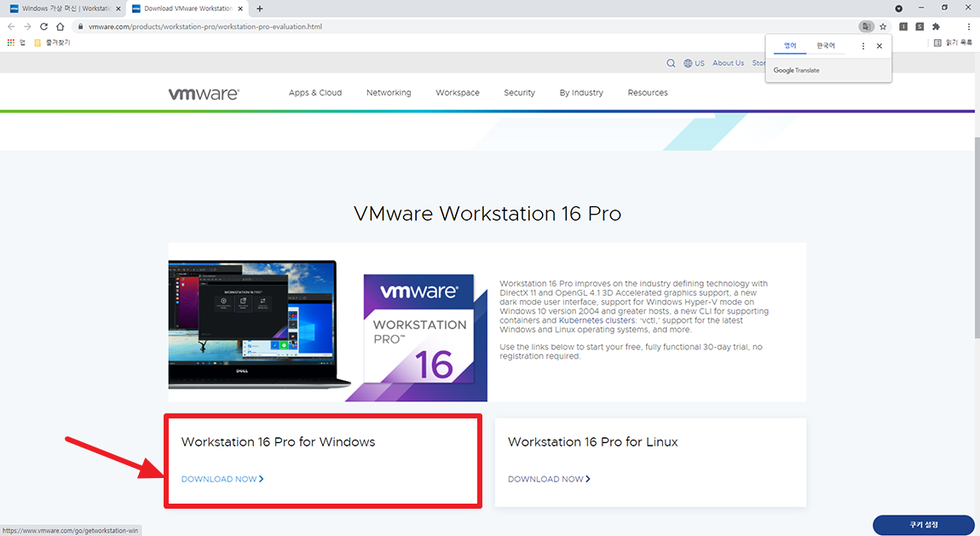Screen dimensions: 980x536
Task: Click the laptop product screenshot image
Action: (x=259, y=325)
